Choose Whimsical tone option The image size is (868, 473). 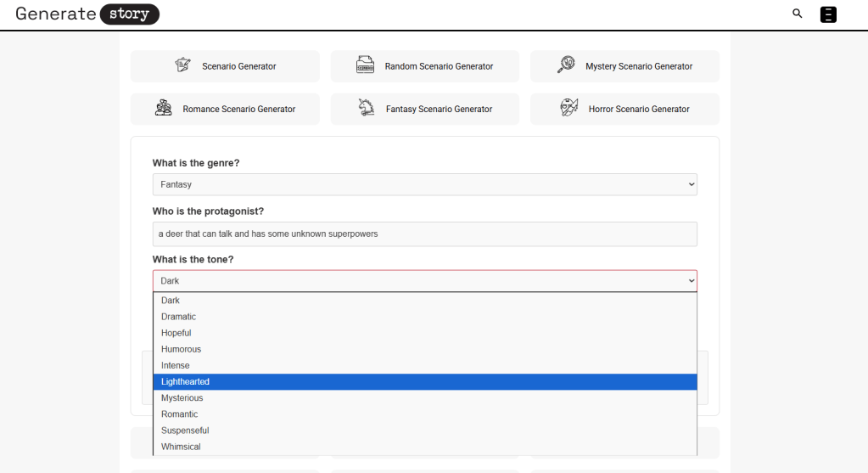(181, 447)
